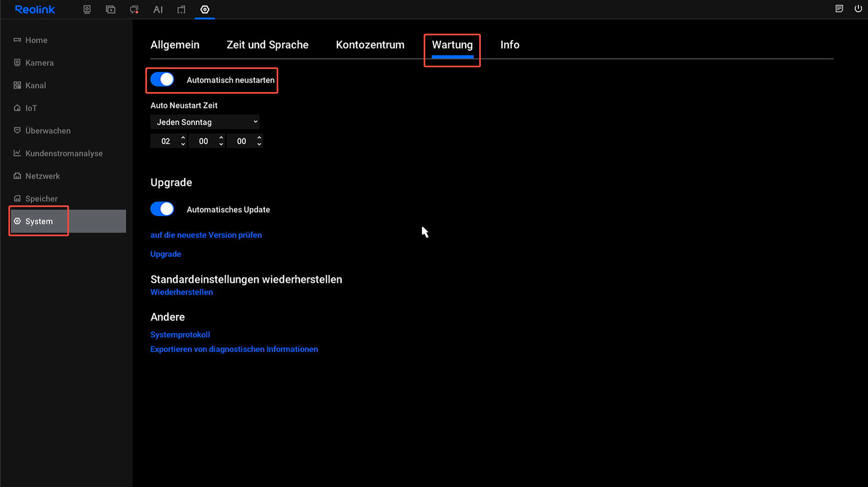Click the Reolink logo

35,10
